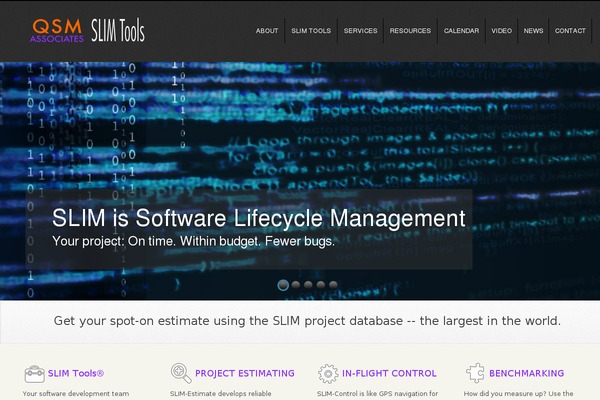
Task: Click the gear icon for In-Flight Control
Action: (x=328, y=374)
